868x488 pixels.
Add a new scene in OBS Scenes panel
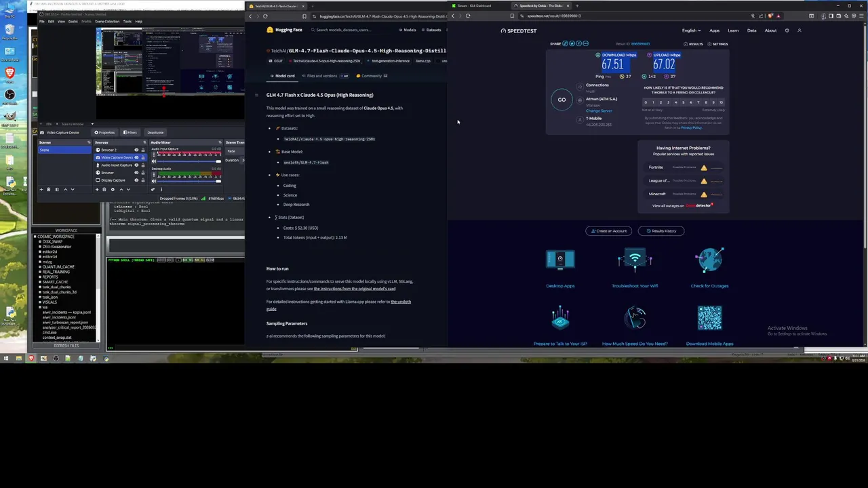click(x=41, y=189)
